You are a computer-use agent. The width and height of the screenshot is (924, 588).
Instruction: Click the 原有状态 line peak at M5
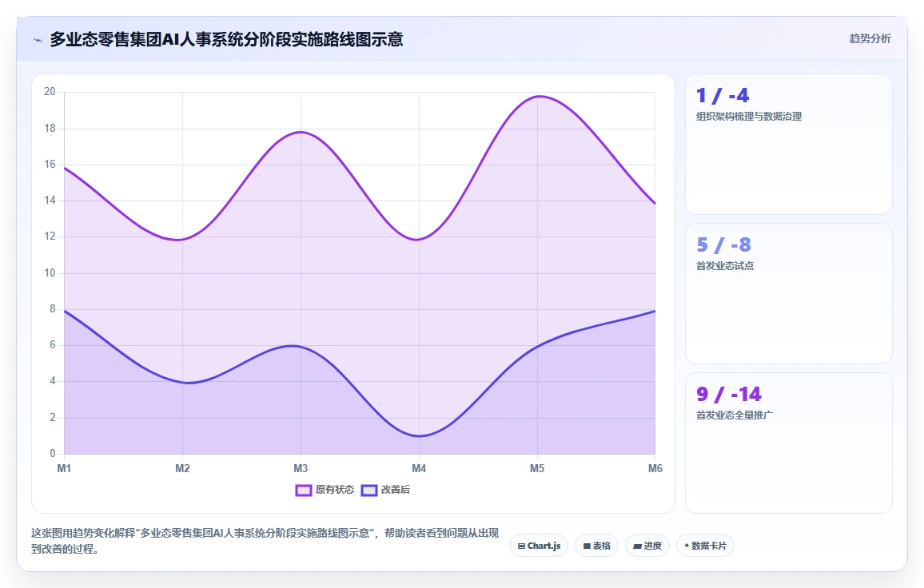(537, 96)
